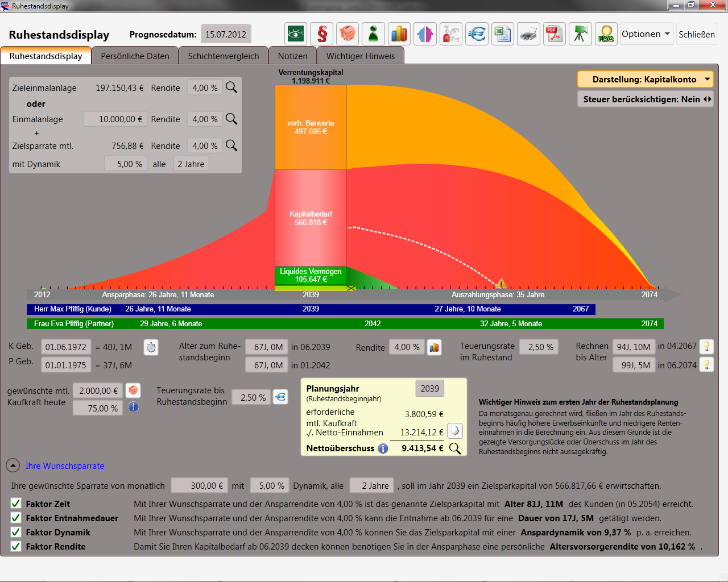Image resolution: width=728 pixels, height=582 pixels.
Task: Collapse the Ihre Wunschsparrate section
Action: coord(13,466)
